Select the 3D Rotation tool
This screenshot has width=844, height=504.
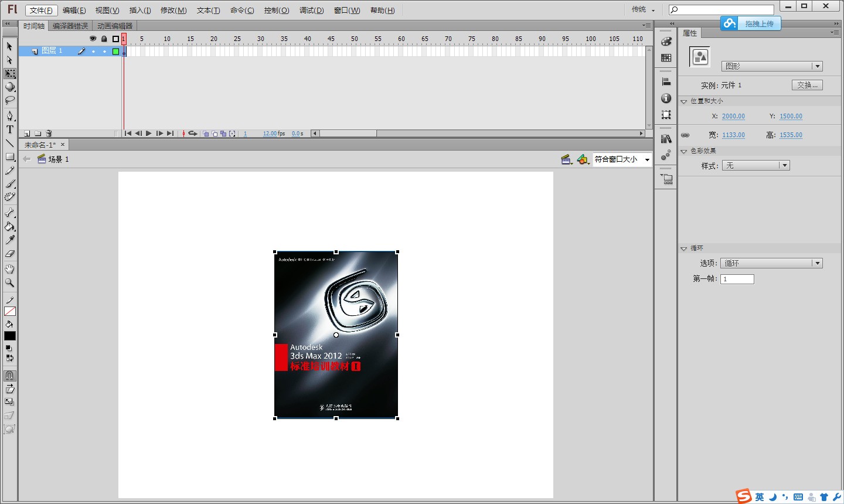coord(10,87)
